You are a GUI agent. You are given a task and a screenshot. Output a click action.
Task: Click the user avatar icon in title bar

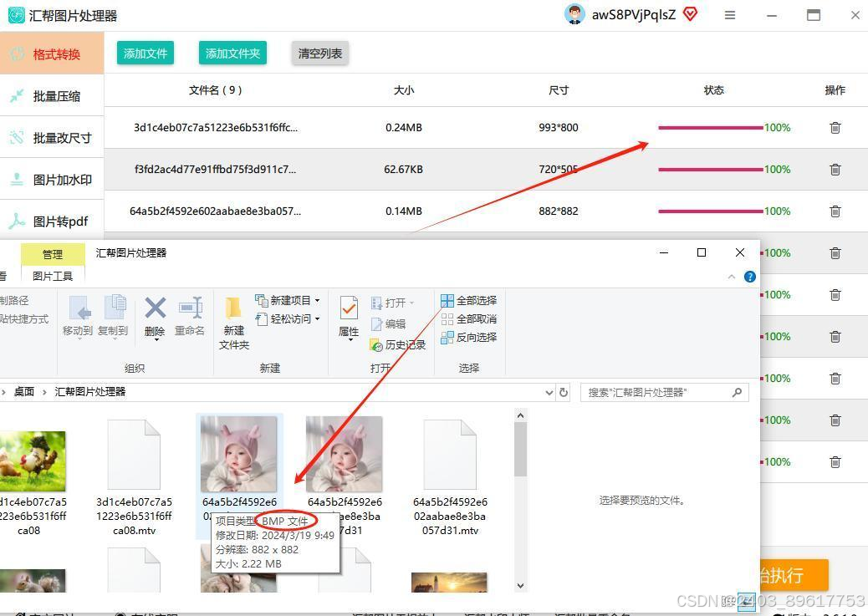[574, 14]
